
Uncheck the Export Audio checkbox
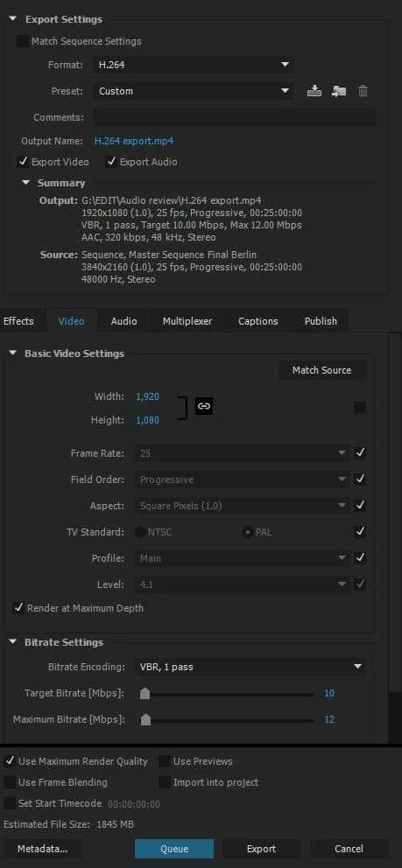(x=111, y=162)
